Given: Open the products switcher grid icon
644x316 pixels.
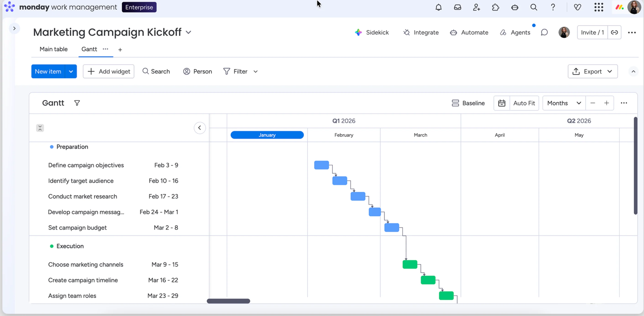Looking at the screenshot, I should point(598,7).
